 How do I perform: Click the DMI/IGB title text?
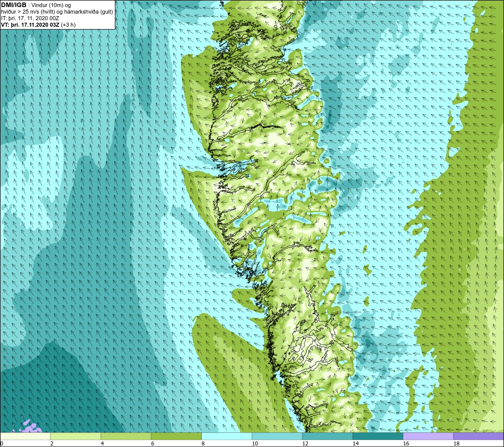coord(14,5)
